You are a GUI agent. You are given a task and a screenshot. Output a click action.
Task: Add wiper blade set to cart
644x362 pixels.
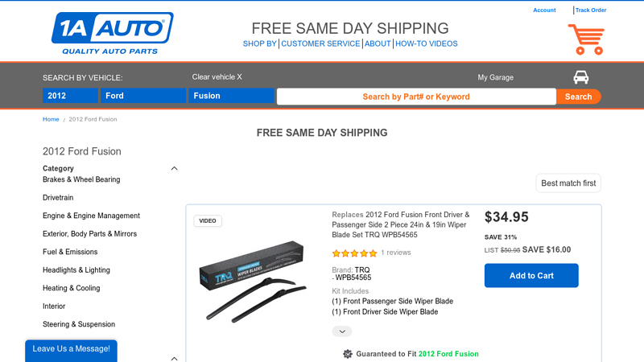click(531, 275)
